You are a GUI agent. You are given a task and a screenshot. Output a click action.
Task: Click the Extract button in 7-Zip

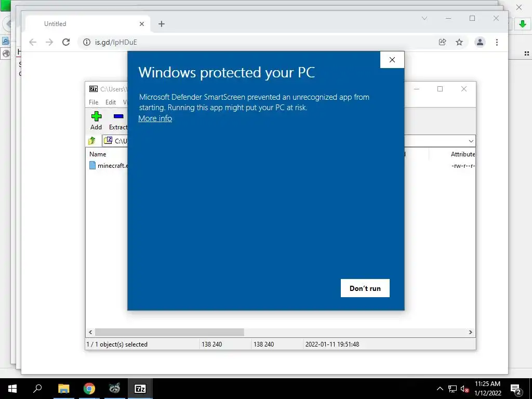pos(118,121)
